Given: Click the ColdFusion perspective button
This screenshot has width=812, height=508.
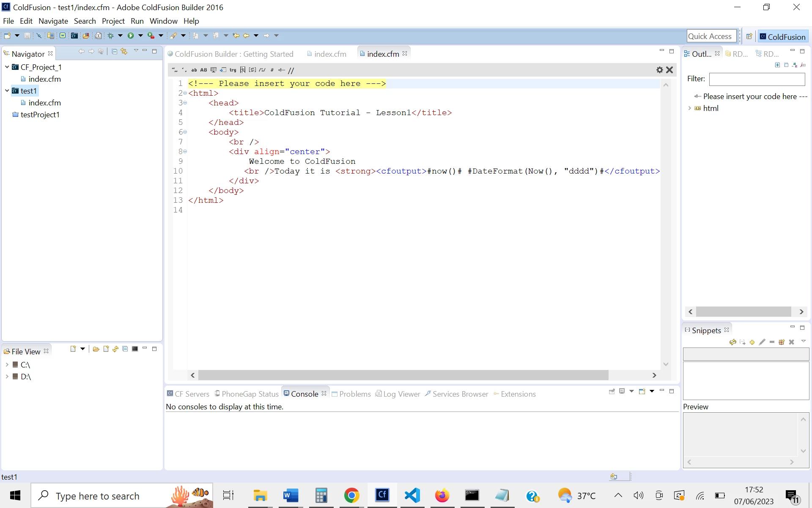Looking at the screenshot, I should click(782, 36).
